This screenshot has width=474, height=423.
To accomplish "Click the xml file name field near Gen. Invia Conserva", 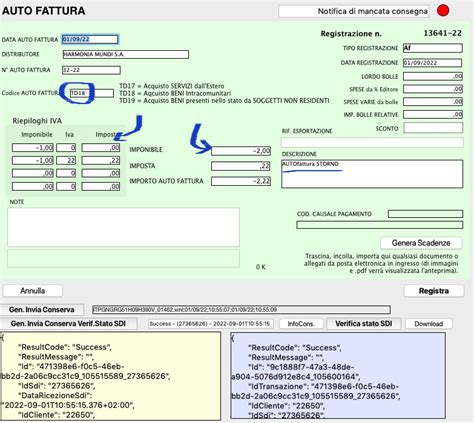I will click(241, 310).
